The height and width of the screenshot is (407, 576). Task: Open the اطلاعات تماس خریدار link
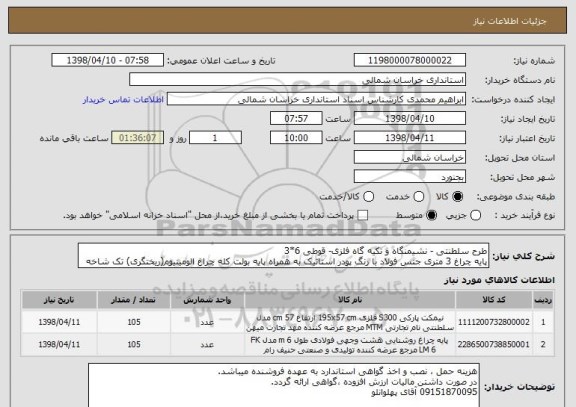coord(123,100)
